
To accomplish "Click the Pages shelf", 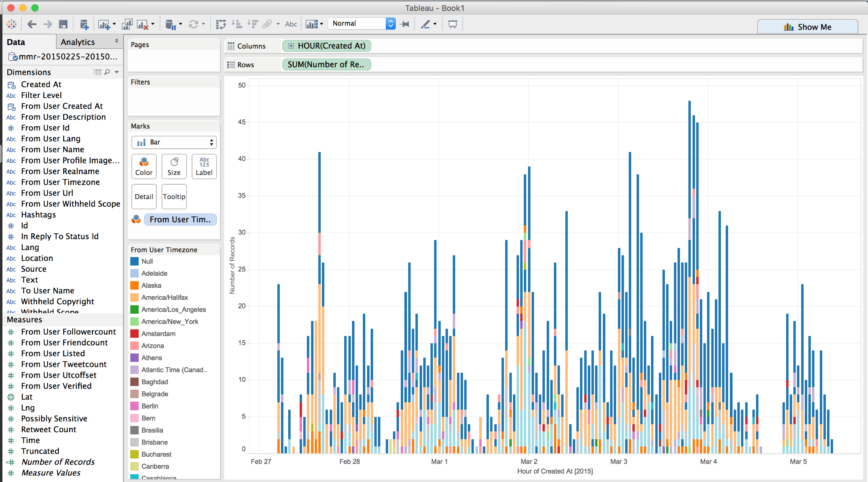I will [x=174, y=55].
